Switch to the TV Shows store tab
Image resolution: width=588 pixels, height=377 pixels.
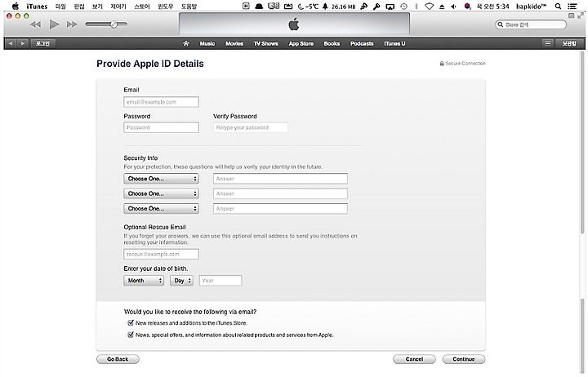coord(266,43)
